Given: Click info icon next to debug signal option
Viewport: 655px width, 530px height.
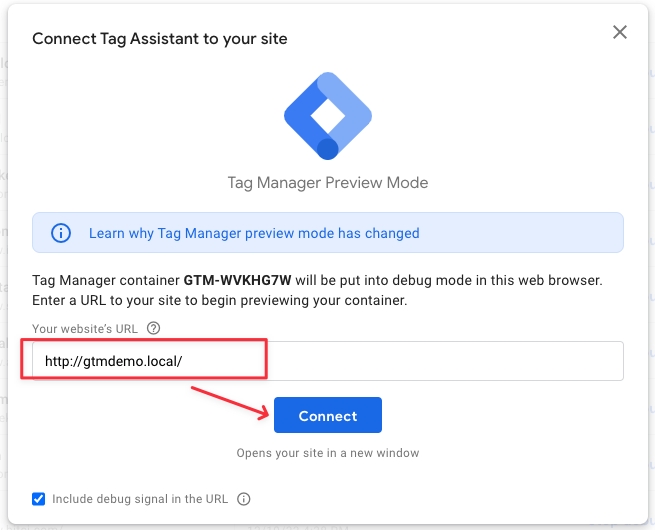Looking at the screenshot, I should coord(244,499).
